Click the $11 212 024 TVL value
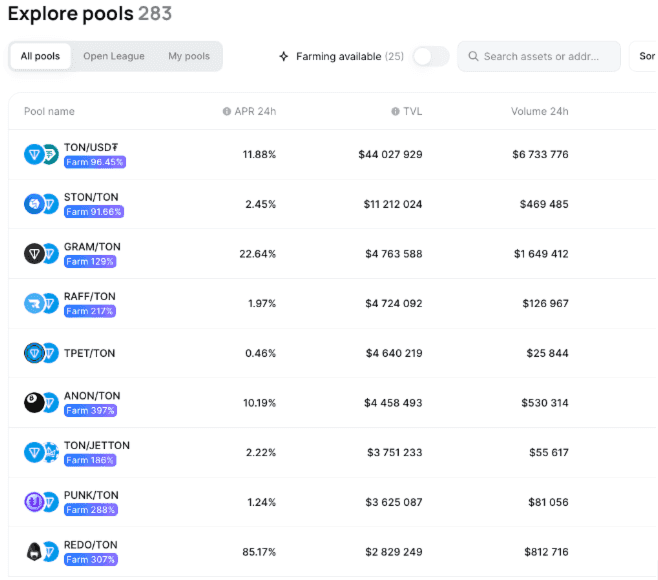Viewport: 658px width, 580px height. (393, 204)
